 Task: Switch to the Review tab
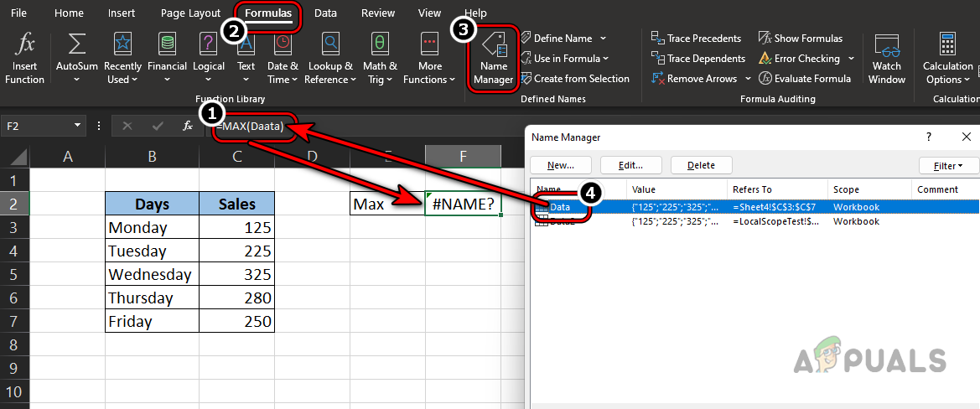[x=377, y=13]
